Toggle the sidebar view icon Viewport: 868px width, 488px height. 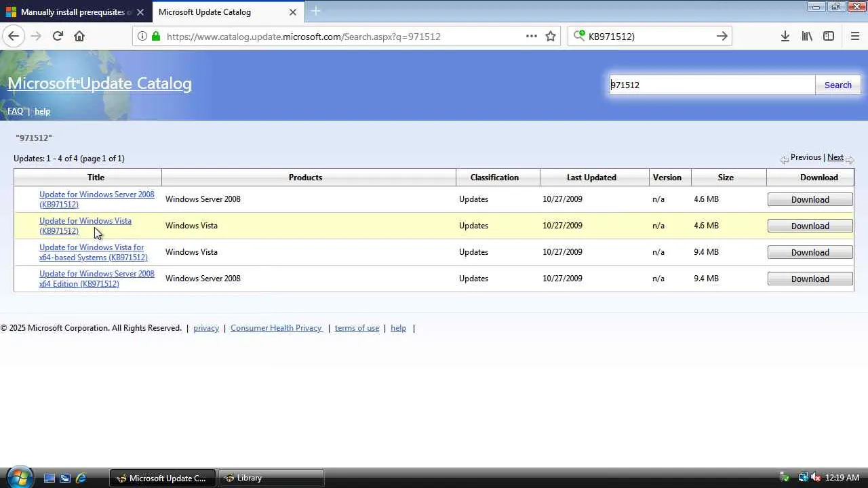tap(829, 36)
